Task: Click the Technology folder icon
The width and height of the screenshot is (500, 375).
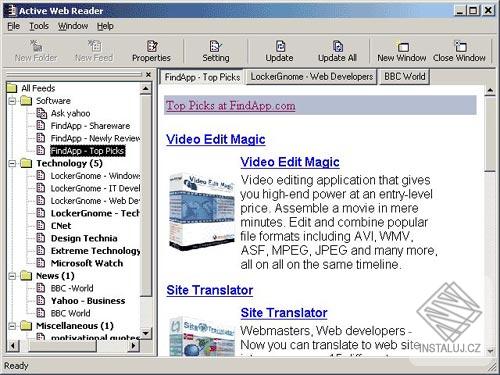Action: click(26, 163)
